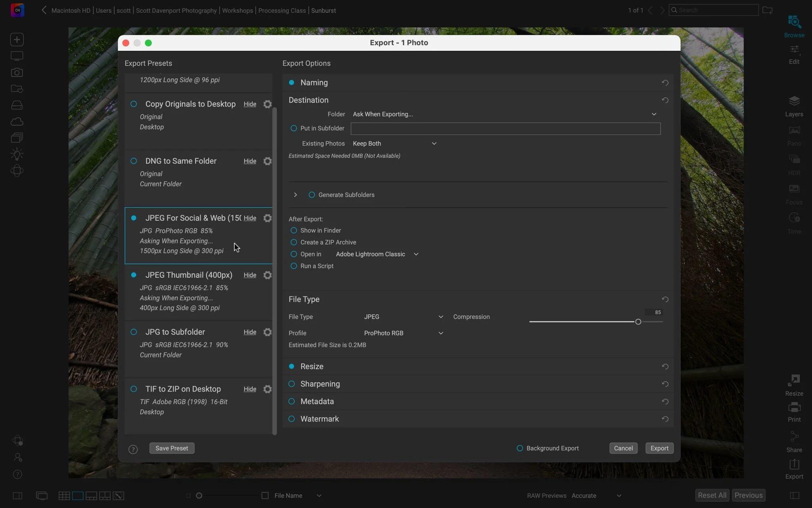This screenshot has height=508, width=812.
Task: Click the Save Preset button
Action: click(172, 448)
